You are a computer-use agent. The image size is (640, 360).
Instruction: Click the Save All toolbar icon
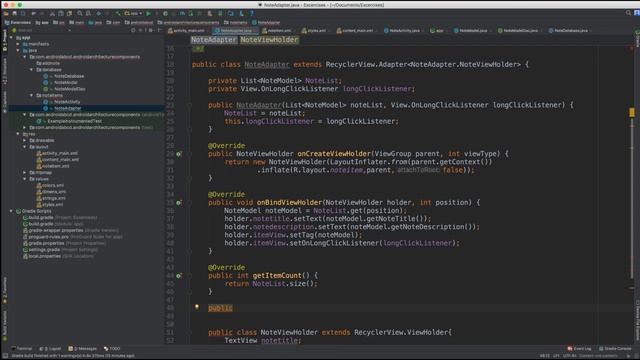pos(14,13)
